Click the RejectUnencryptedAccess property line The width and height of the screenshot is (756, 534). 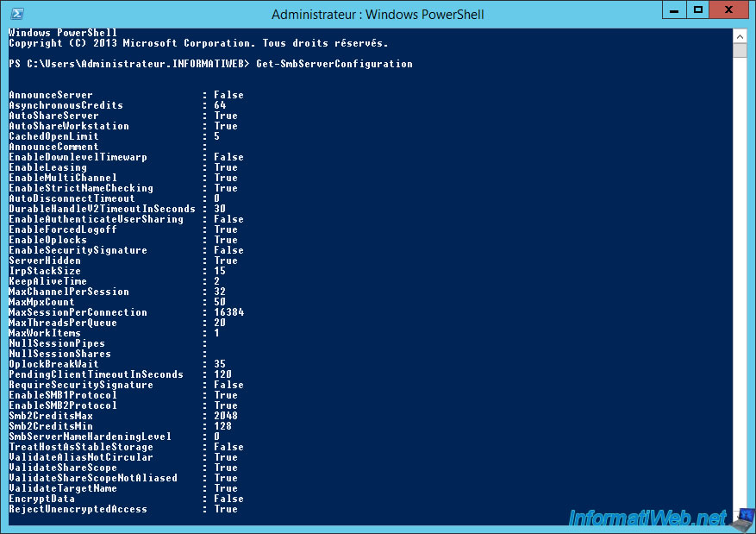click(78, 509)
